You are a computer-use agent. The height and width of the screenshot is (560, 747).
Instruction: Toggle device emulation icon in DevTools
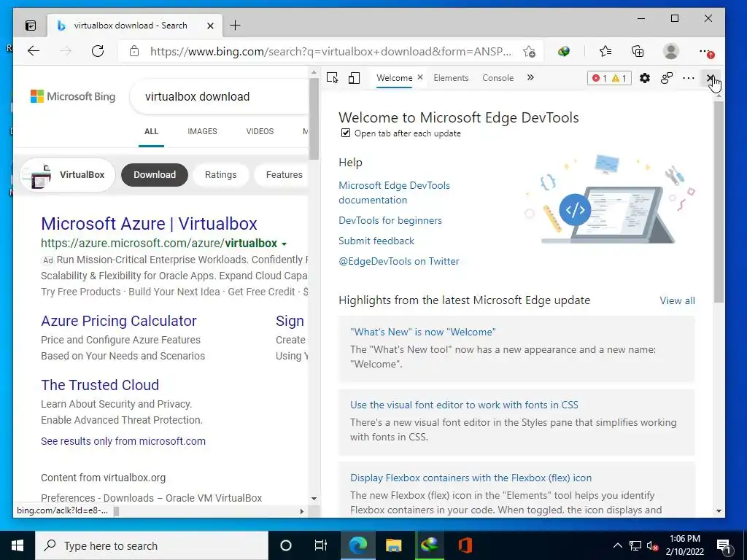(354, 77)
